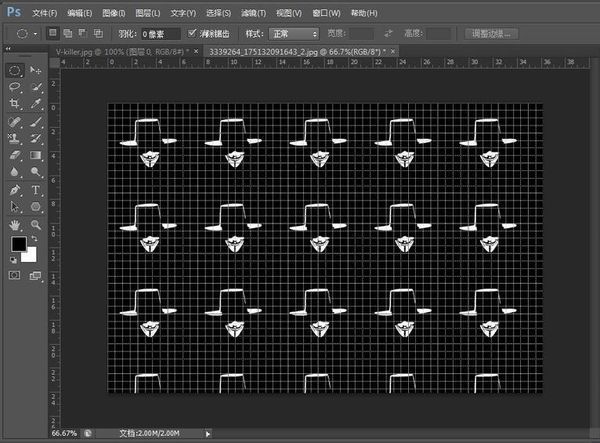Select the Eyedropper tool
The width and height of the screenshot is (600, 443).
(36, 105)
